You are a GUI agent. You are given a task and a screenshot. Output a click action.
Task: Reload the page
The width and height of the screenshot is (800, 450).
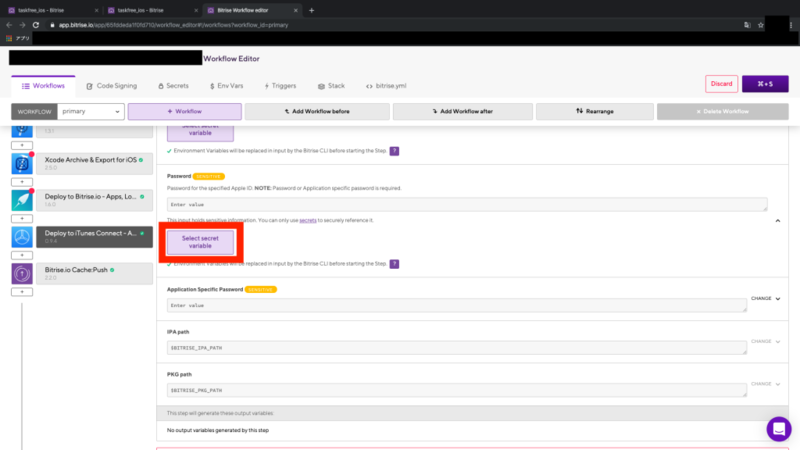click(36, 25)
